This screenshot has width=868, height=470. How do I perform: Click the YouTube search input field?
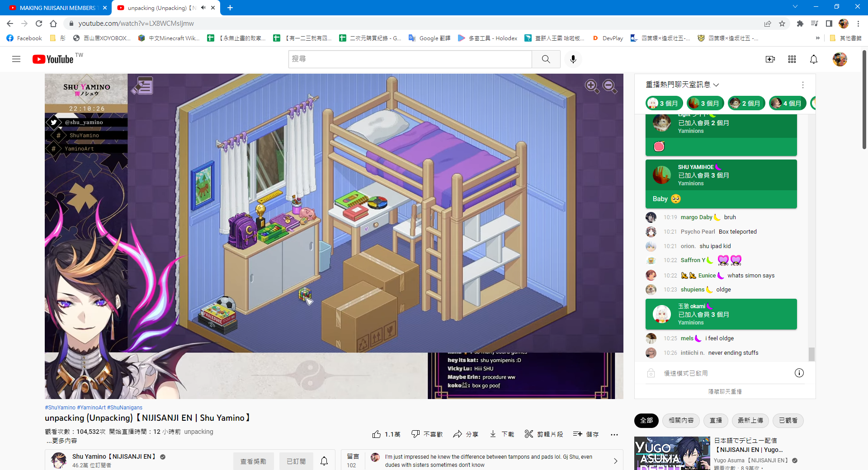click(410, 59)
